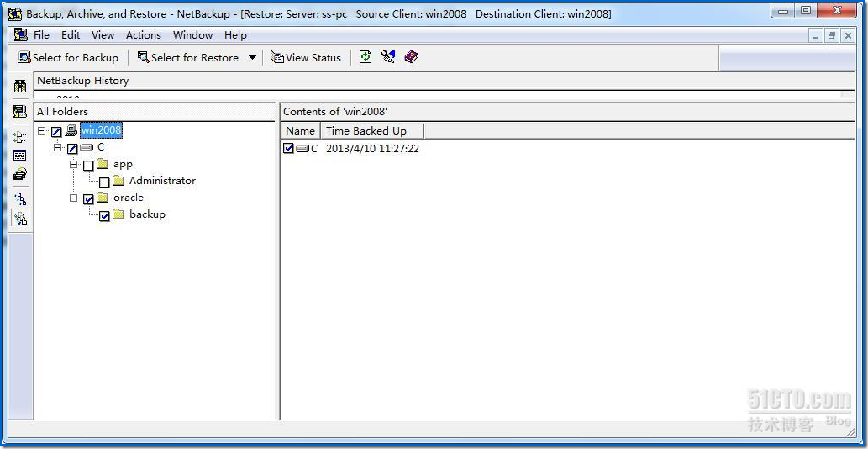Uncheck the oracle folder checkbox
This screenshot has height=449, width=868.
coord(88,199)
